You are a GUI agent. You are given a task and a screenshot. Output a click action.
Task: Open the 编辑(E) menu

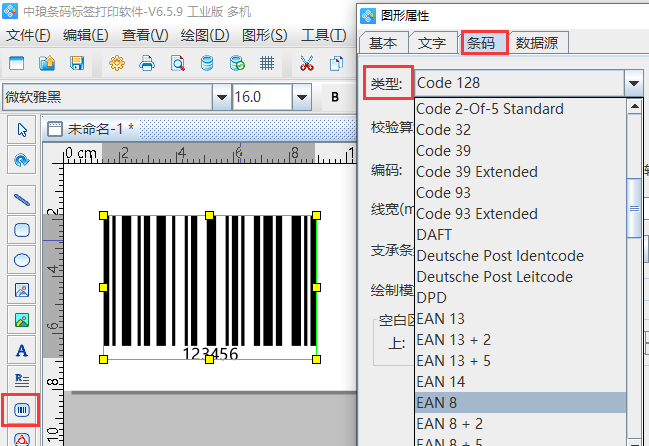[x=86, y=35]
